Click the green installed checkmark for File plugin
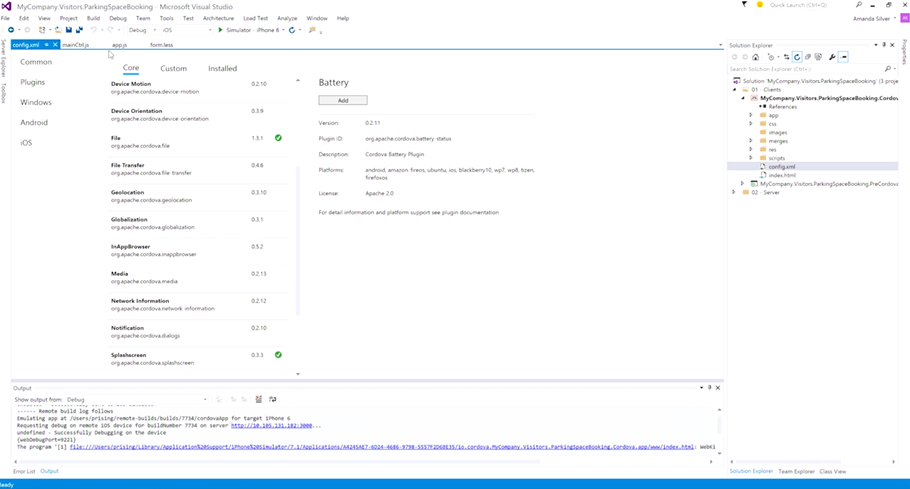910x489 pixels. [278, 138]
